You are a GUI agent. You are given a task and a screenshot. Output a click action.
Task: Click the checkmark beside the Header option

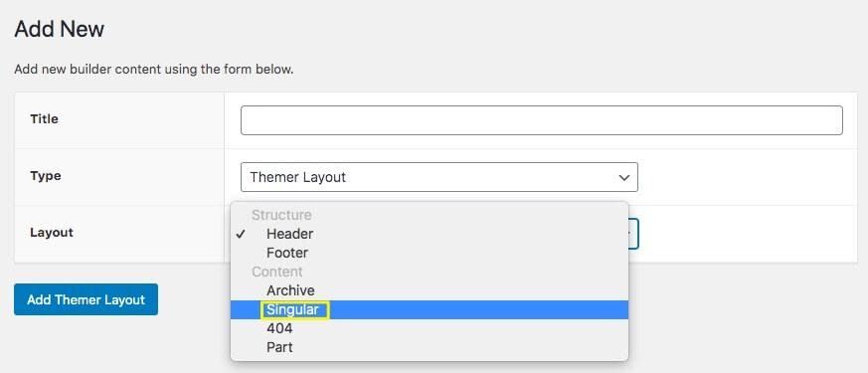(241, 234)
